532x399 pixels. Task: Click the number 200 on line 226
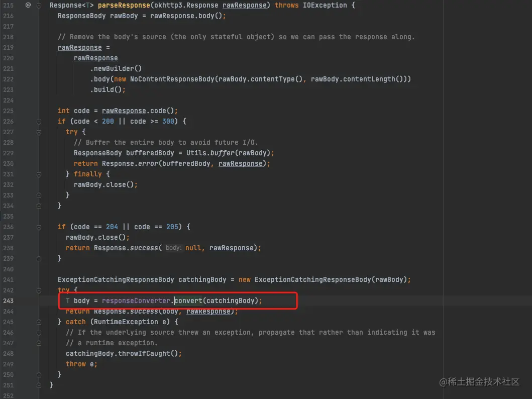coord(108,122)
